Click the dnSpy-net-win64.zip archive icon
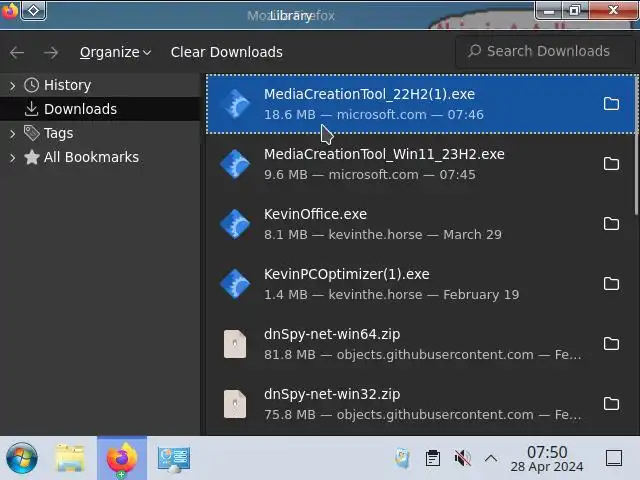 tap(235, 344)
